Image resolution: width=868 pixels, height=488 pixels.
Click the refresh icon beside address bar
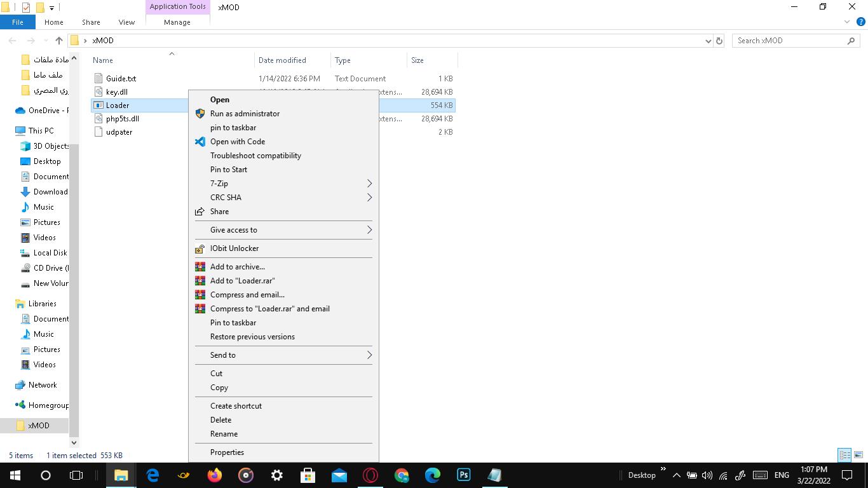[x=719, y=41]
